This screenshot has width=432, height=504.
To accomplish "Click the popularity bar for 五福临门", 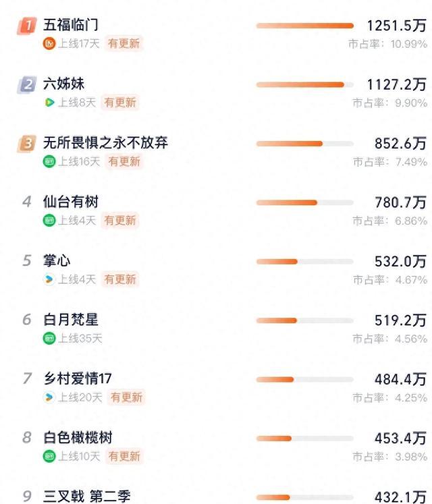I will tap(305, 26).
